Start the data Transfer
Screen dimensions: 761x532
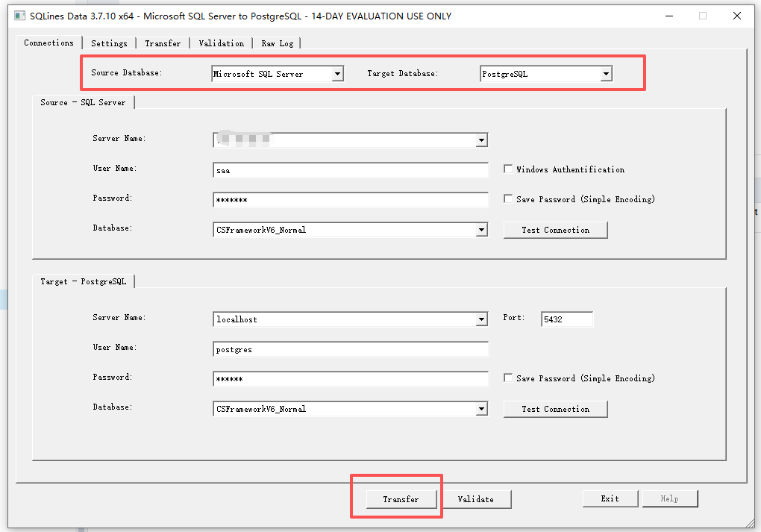(401, 498)
